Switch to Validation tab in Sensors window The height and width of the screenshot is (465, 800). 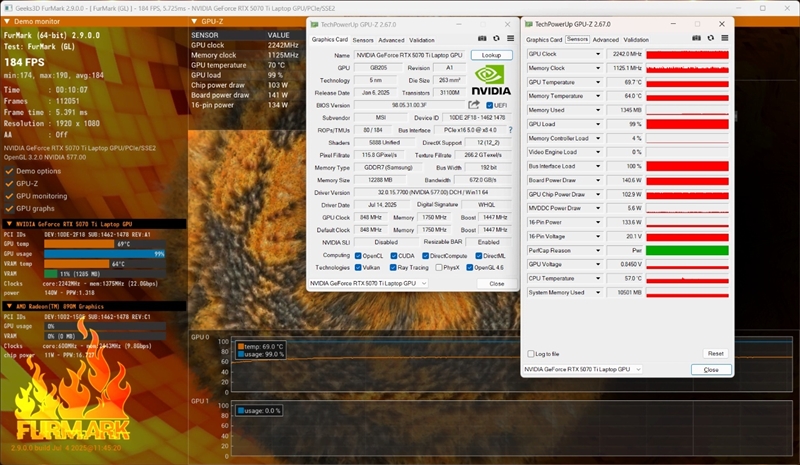636,39
